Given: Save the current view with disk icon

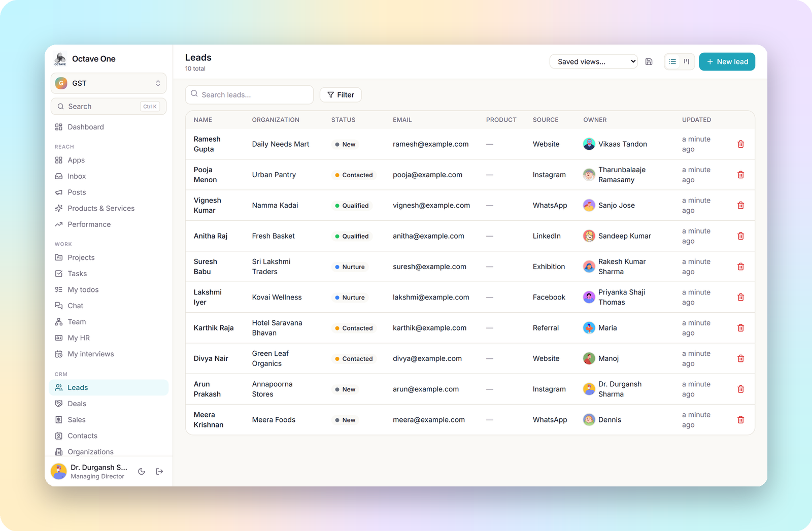Looking at the screenshot, I should (649, 62).
